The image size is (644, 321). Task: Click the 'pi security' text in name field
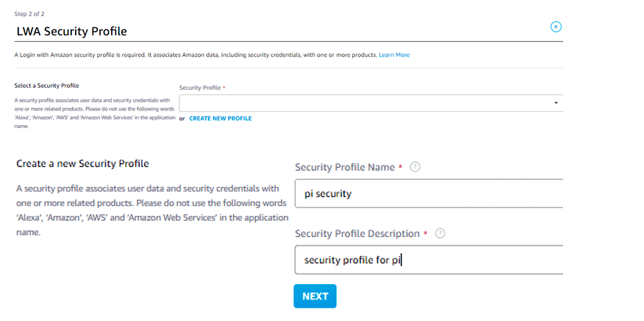click(328, 194)
